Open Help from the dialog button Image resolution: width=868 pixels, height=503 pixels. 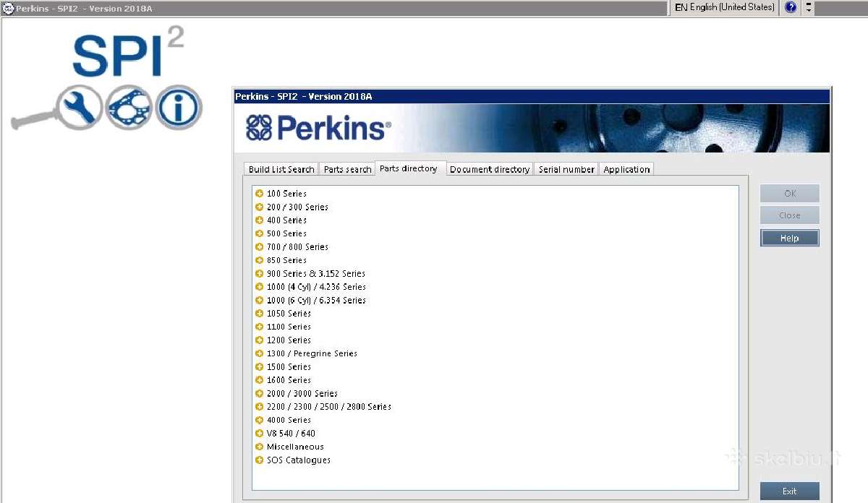coord(790,238)
